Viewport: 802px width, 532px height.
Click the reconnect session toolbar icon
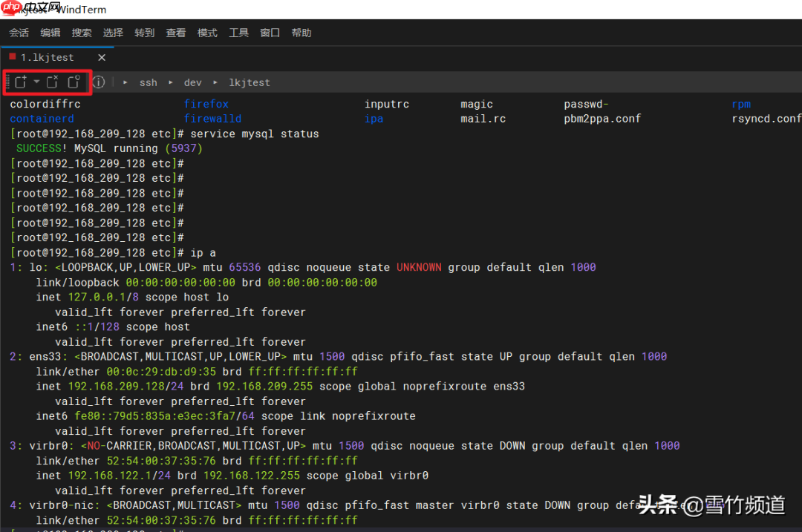(x=74, y=82)
